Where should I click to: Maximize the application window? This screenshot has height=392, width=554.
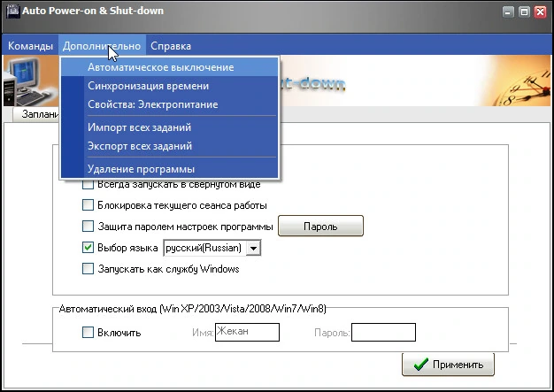pyautogui.click(x=524, y=12)
